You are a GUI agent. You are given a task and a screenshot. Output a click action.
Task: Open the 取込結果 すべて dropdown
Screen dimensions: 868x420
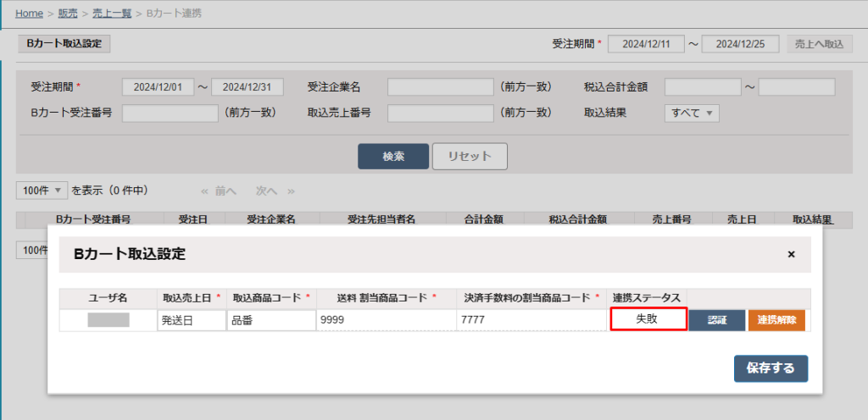point(692,113)
